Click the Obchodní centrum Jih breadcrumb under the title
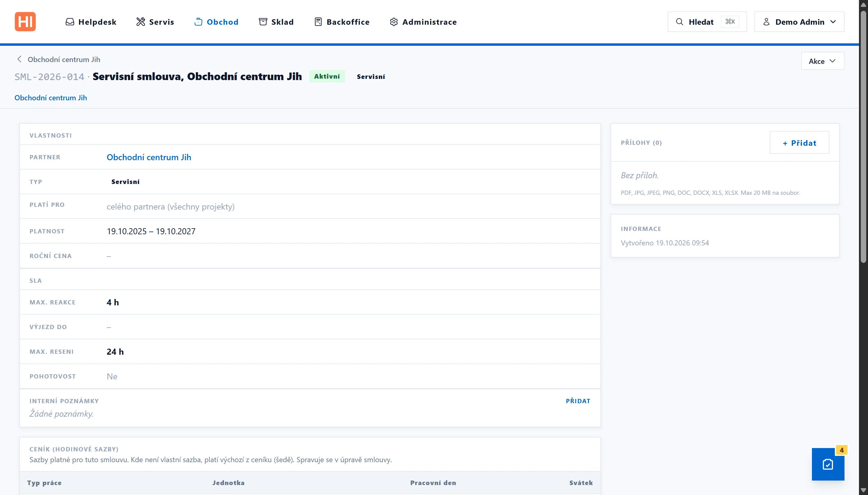The height and width of the screenshot is (495, 868). point(51,98)
